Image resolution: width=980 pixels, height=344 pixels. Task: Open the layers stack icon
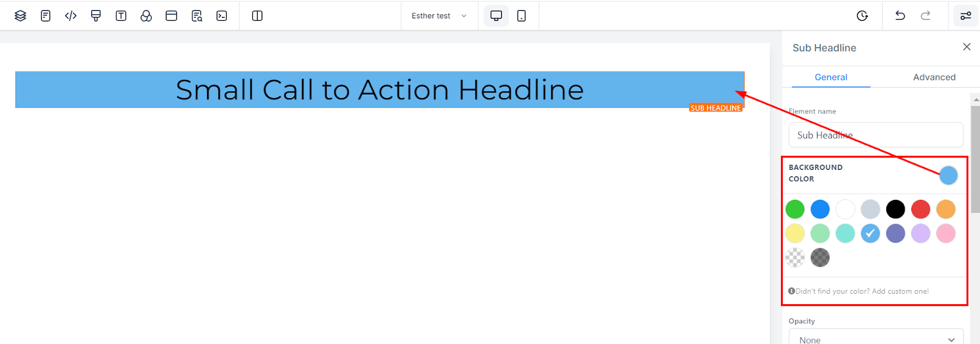(20, 16)
